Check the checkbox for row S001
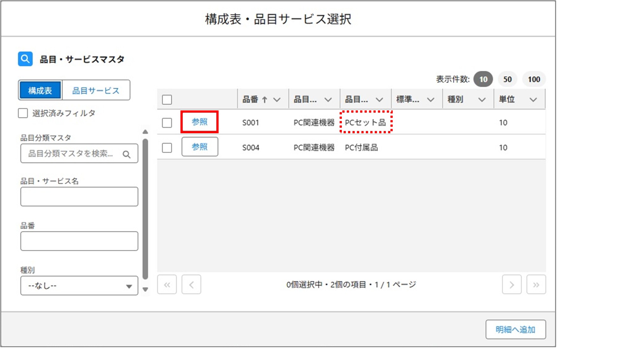 [166, 122]
